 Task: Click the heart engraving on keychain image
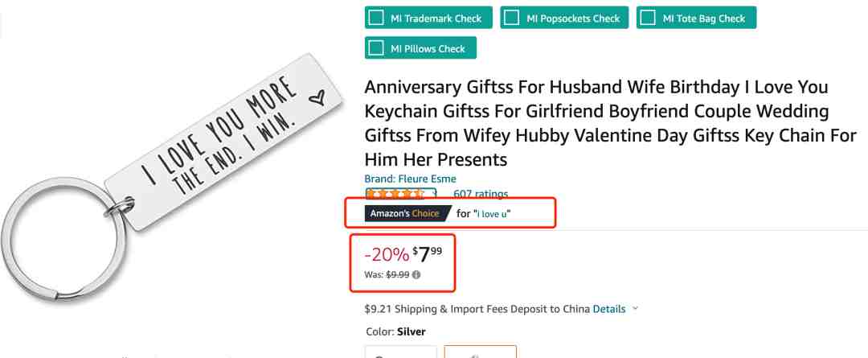point(317,98)
